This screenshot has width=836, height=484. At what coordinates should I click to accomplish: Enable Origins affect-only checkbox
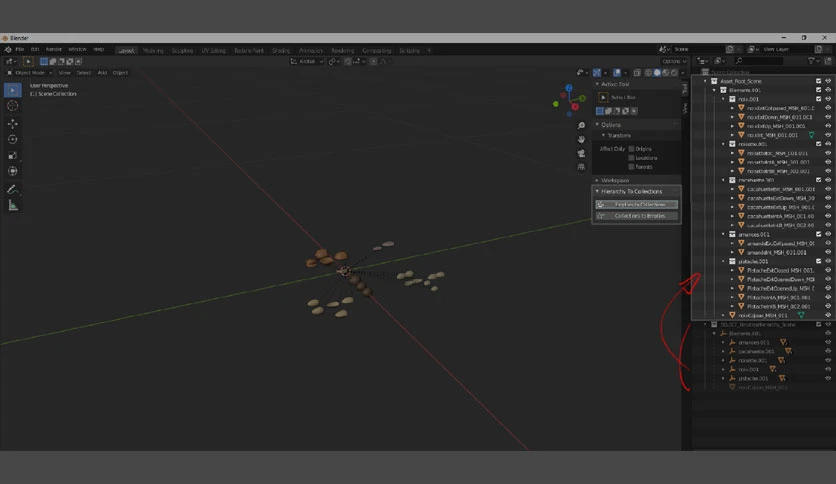coord(631,149)
